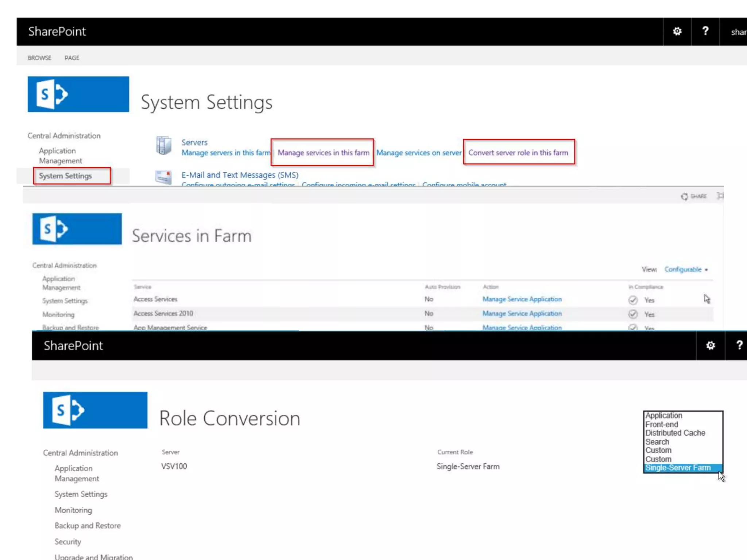Click the Servers section icon

coord(163,146)
